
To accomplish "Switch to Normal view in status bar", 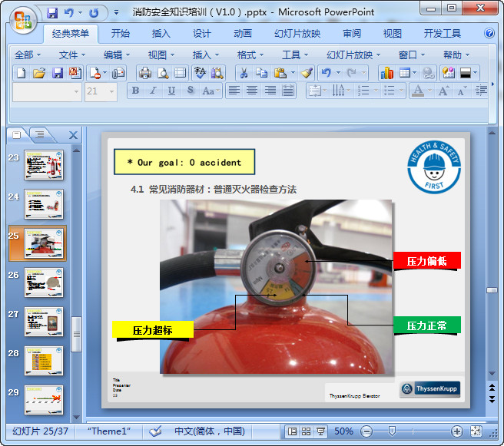I will click(292, 431).
